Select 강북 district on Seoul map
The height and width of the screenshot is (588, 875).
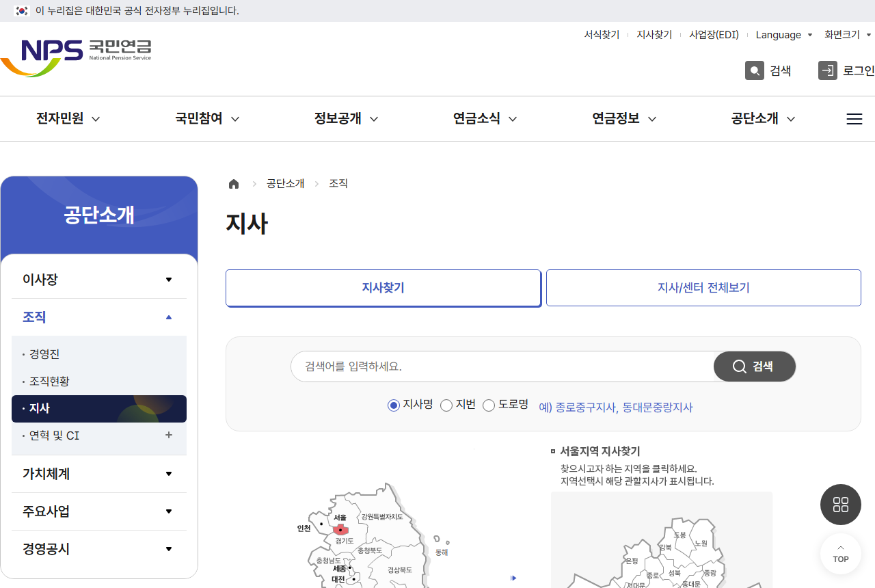(665, 548)
